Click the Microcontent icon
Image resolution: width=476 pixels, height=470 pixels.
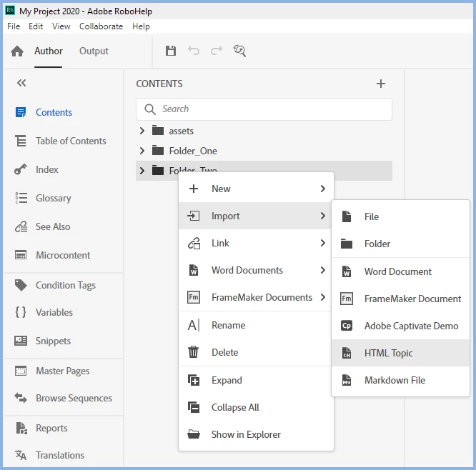pos(21,255)
